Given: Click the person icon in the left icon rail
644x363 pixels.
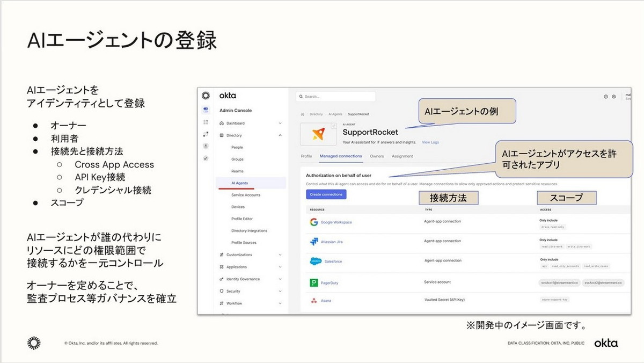Looking at the screenshot, I should (206, 146).
